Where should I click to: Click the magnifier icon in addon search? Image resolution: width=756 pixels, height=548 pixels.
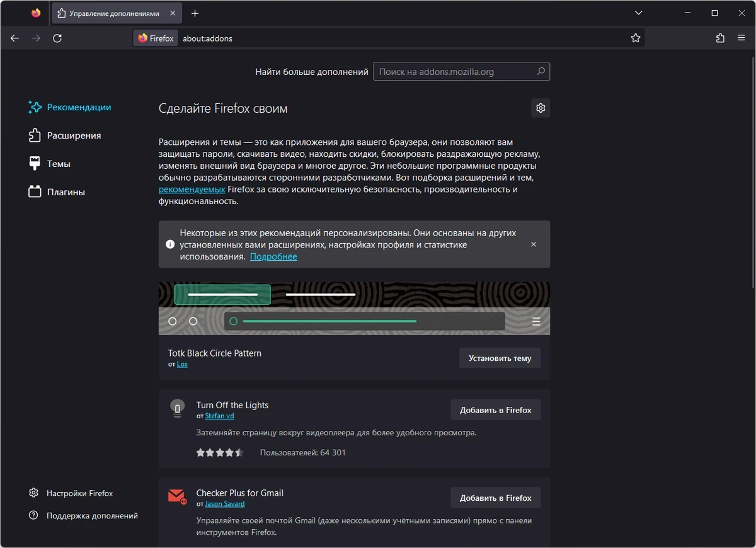click(541, 71)
